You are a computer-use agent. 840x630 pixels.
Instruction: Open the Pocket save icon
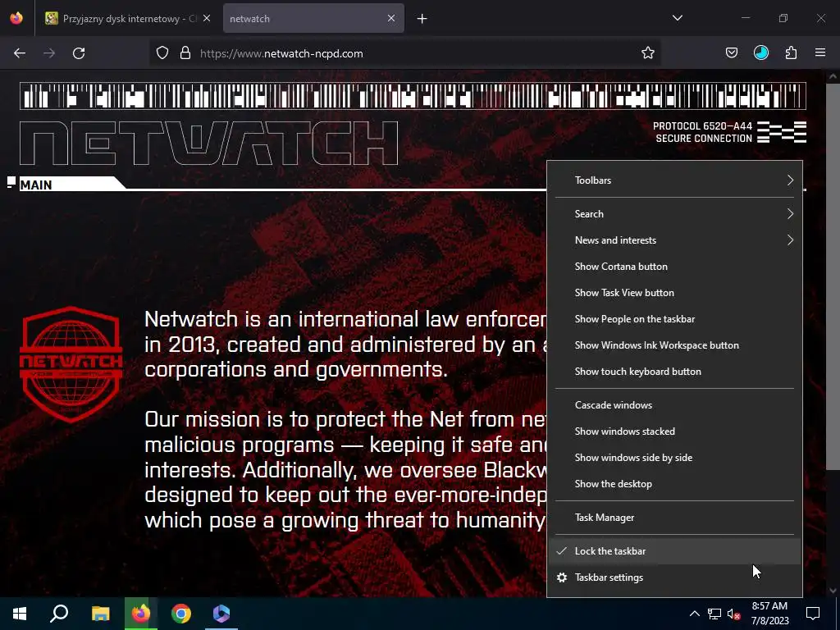[x=731, y=53]
